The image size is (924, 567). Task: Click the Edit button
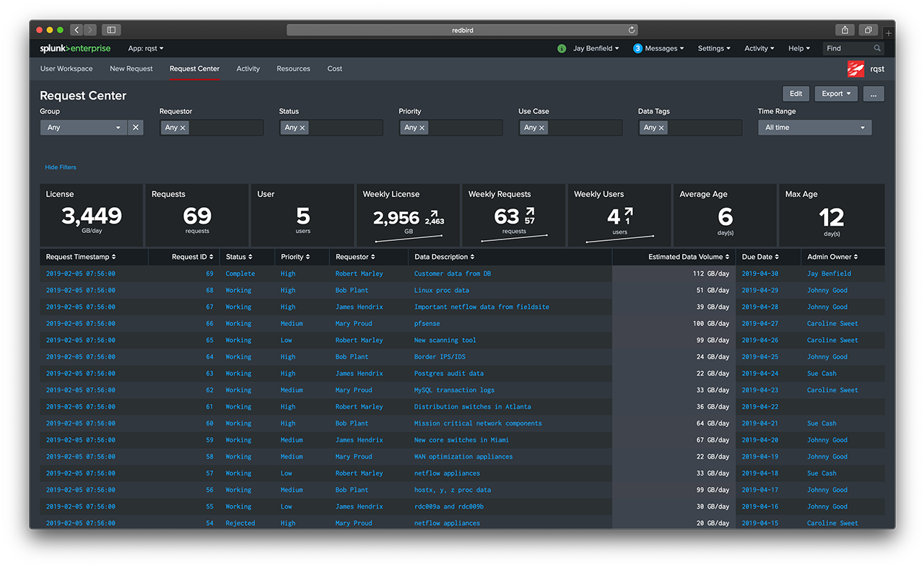tap(796, 94)
